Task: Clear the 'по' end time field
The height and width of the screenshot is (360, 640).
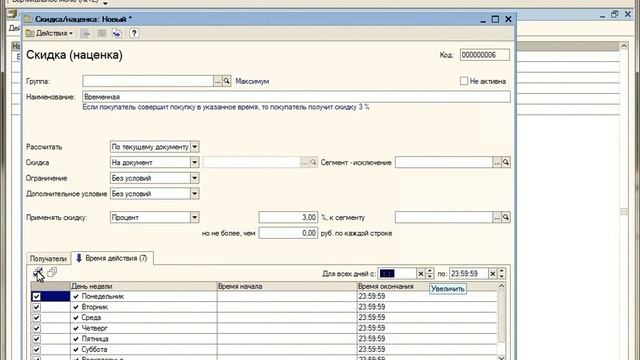Action: click(493, 273)
